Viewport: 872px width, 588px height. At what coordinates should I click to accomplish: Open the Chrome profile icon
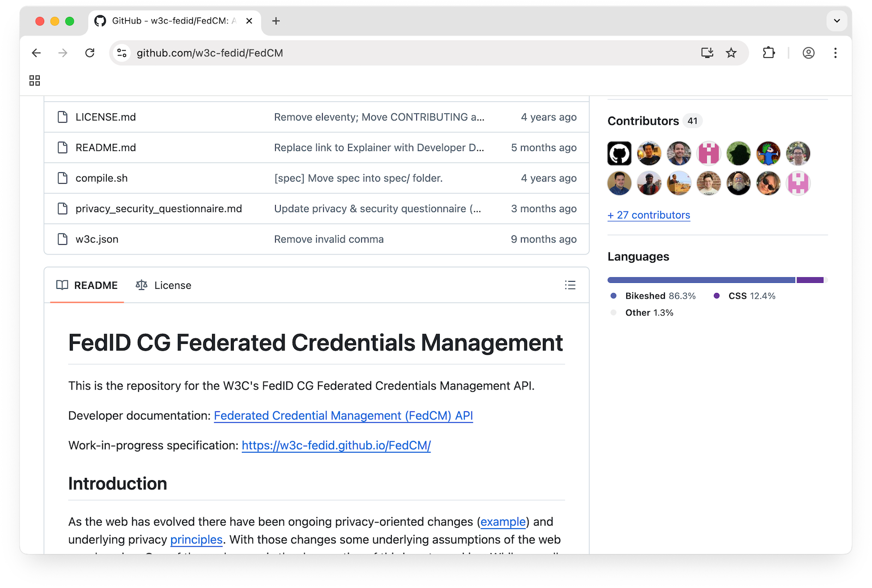pyautogui.click(x=808, y=53)
